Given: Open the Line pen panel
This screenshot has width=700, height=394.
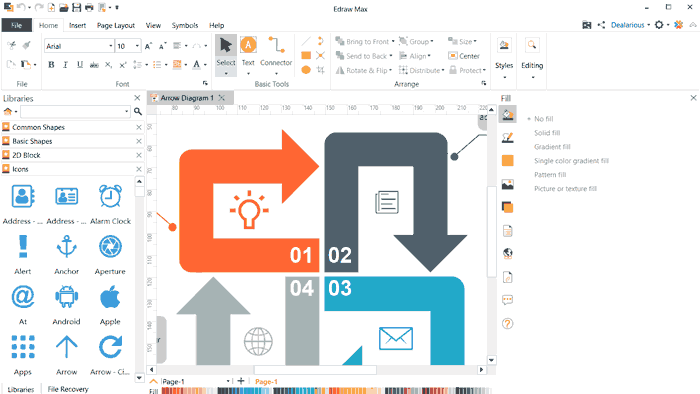Looking at the screenshot, I should pos(508,137).
